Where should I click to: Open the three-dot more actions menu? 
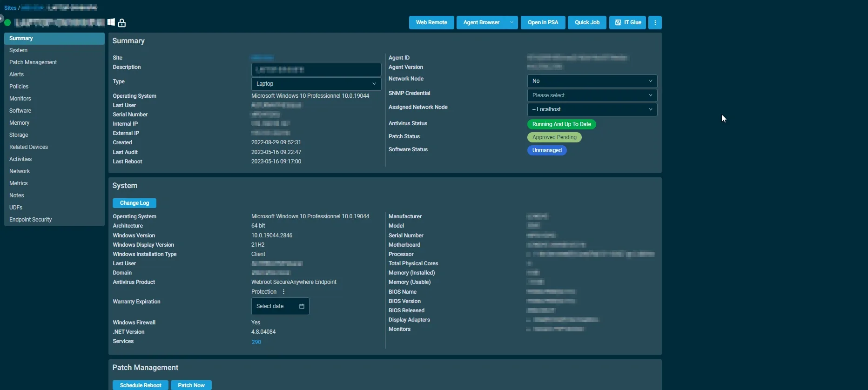655,22
